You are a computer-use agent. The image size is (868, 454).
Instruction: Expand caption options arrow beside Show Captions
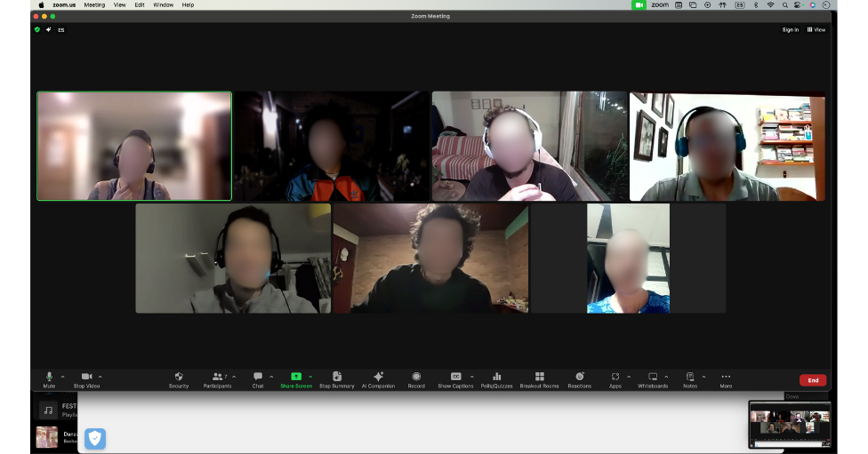pyautogui.click(x=471, y=377)
